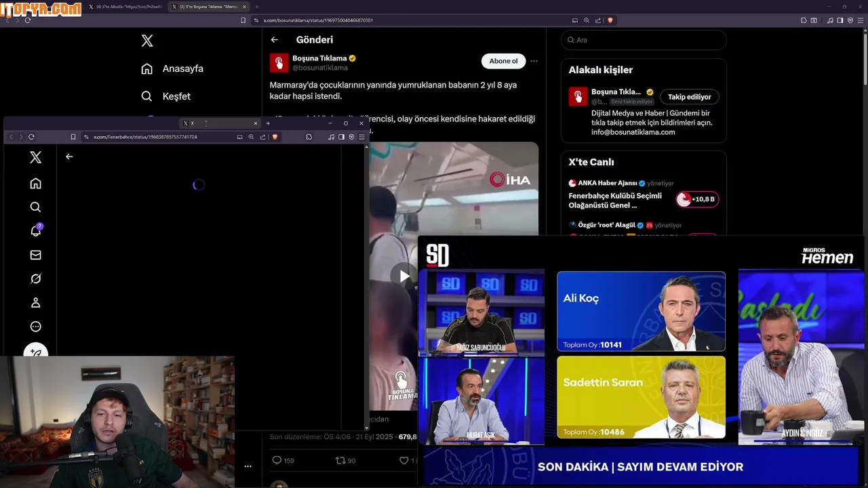The height and width of the screenshot is (488, 868).
Task: Click Boşuna Tıklama in Alakalı kişiler
Action: coord(616,91)
